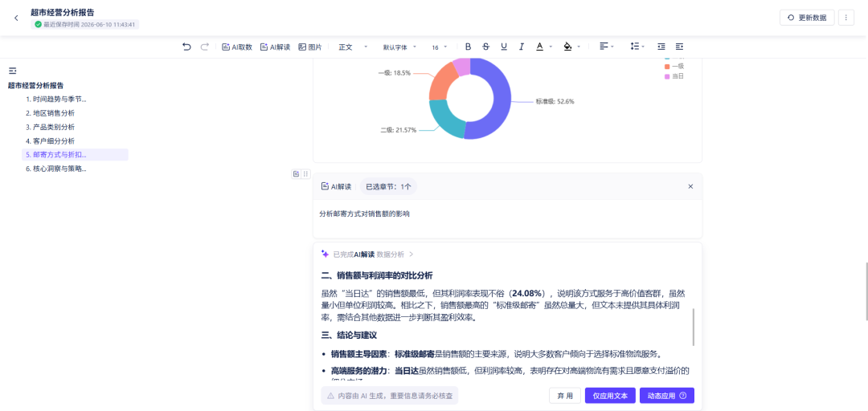Close the AI解读 panel with X
The width and height of the screenshot is (868, 411).
click(690, 186)
